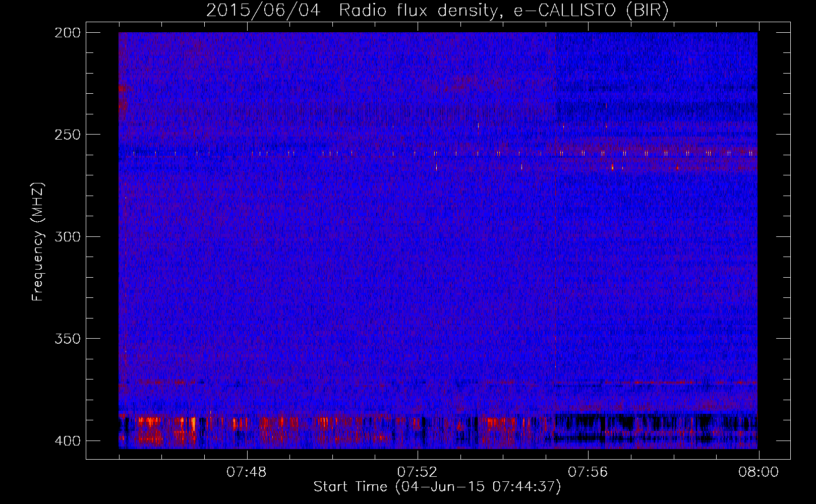Click the 400 frequency tick label
This screenshot has height=504, width=816.
pos(68,441)
